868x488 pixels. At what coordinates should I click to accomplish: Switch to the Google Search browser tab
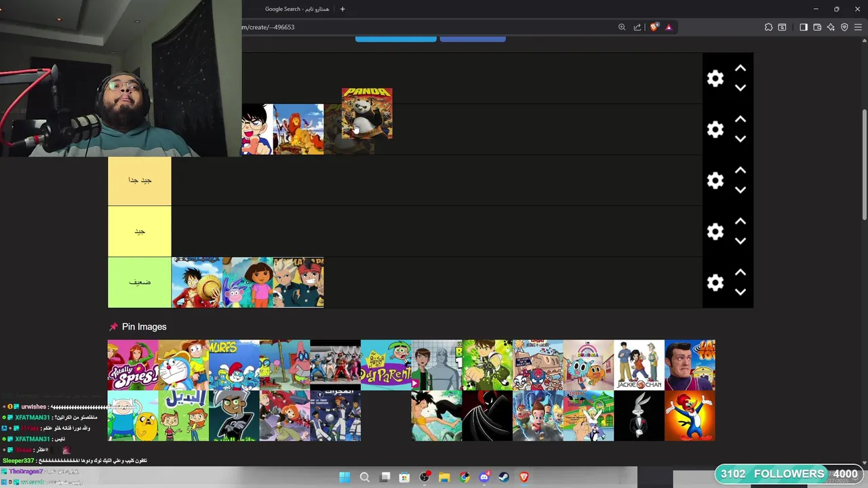click(296, 9)
